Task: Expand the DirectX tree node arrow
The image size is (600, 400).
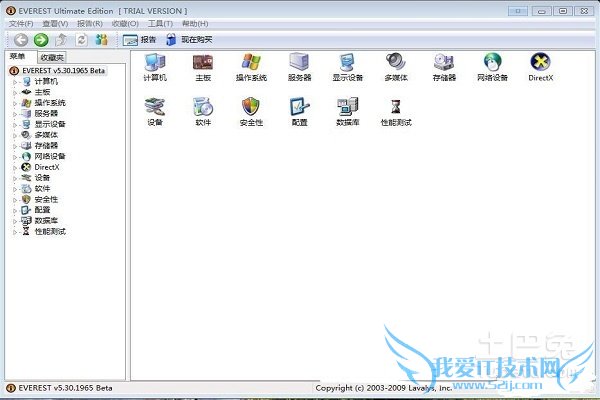Action: tap(15, 168)
